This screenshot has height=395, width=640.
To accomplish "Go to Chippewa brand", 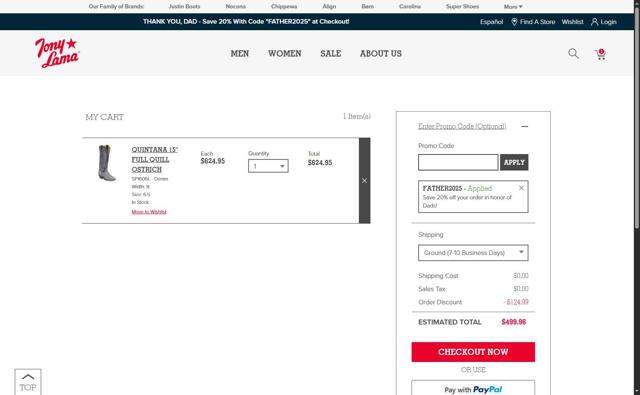I will 284,7.
